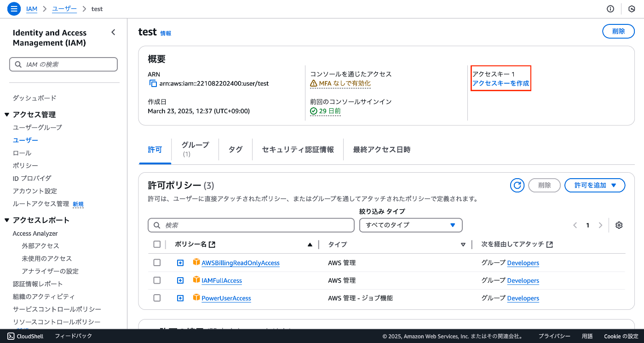Check the IAMFullAccess row checkbox
This screenshot has height=343, width=644.
(x=157, y=280)
